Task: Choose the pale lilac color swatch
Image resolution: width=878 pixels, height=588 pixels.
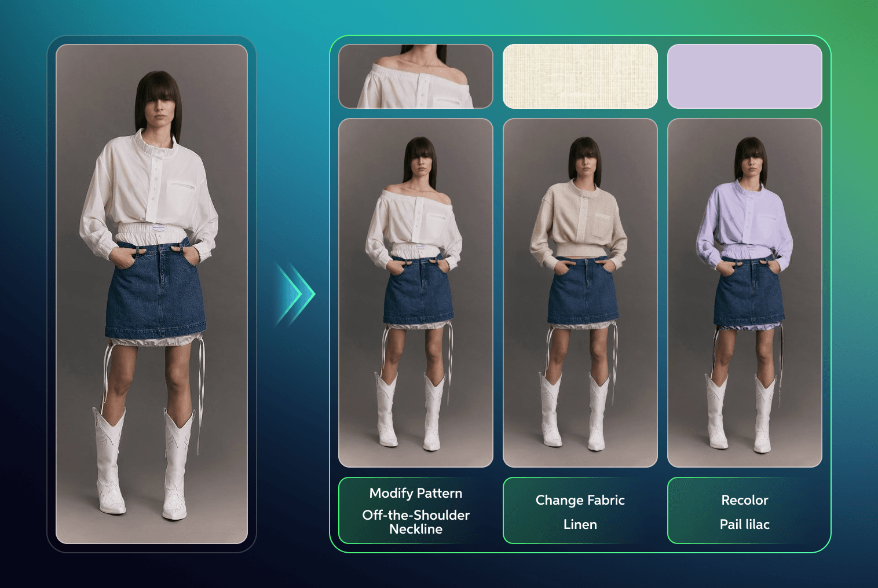Action: pyautogui.click(x=745, y=76)
